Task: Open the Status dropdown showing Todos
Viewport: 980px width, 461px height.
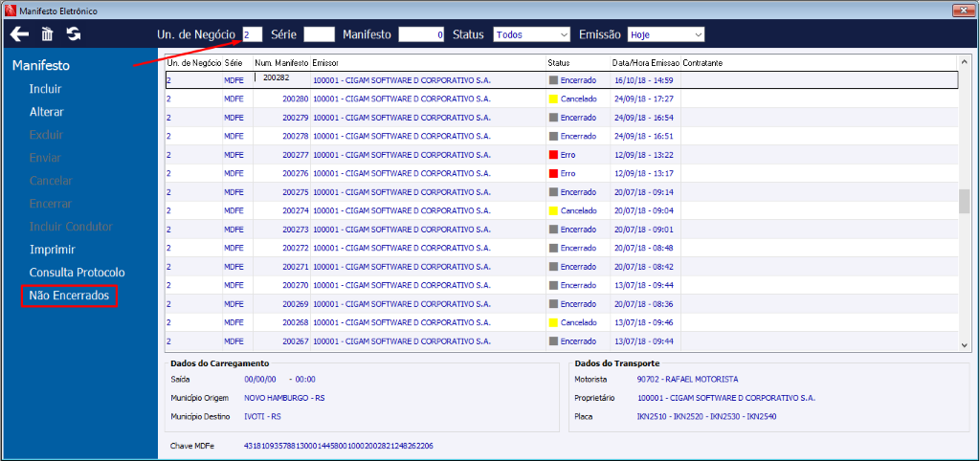Action: coord(532,35)
